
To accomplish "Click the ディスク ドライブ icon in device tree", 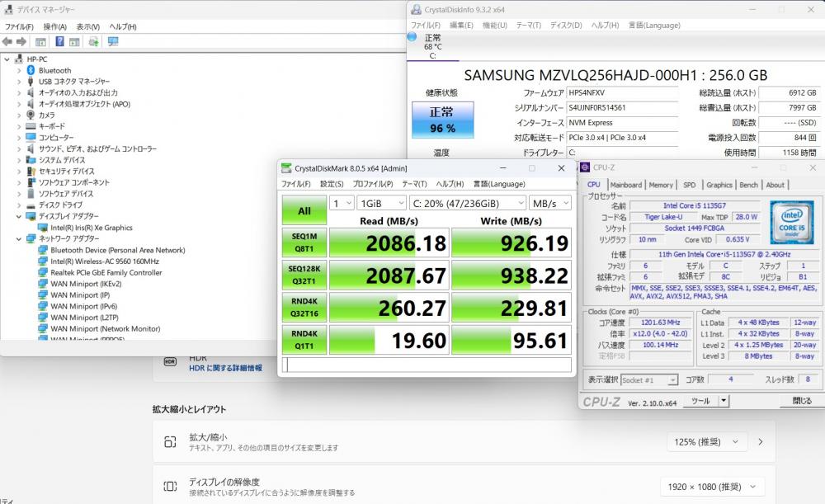I will coord(31,205).
